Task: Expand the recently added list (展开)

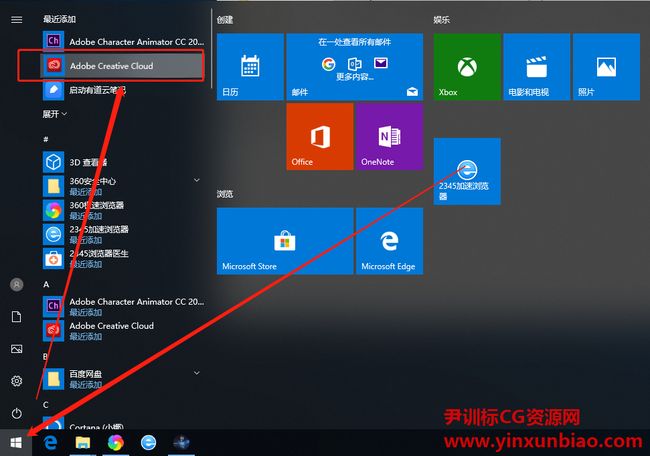Action: click(x=54, y=114)
